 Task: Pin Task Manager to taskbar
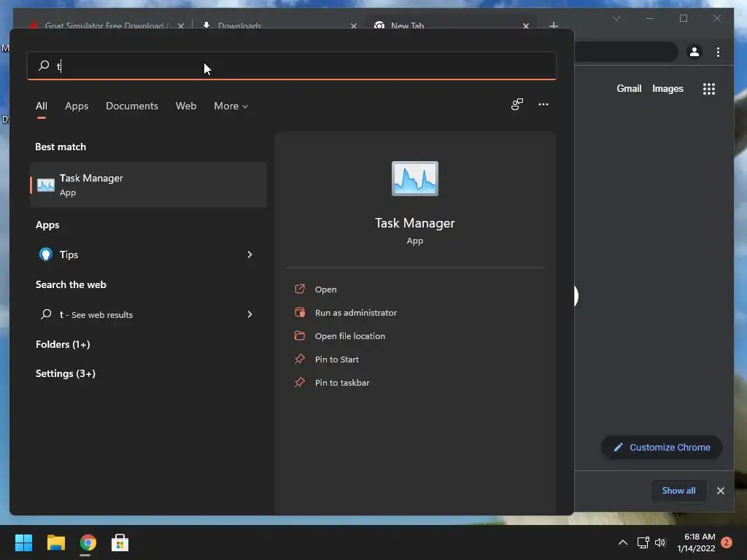(x=342, y=383)
